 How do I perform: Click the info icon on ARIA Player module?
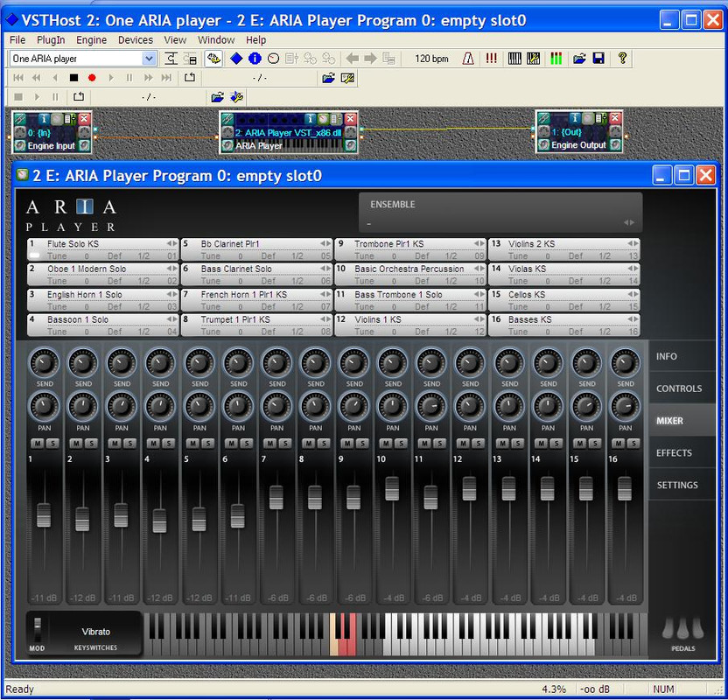click(311, 119)
